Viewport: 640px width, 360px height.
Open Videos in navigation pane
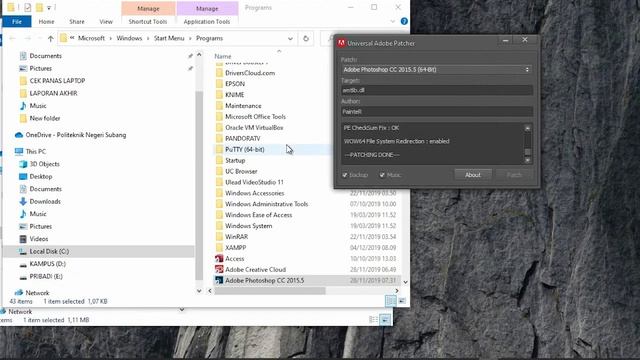click(x=39, y=239)
